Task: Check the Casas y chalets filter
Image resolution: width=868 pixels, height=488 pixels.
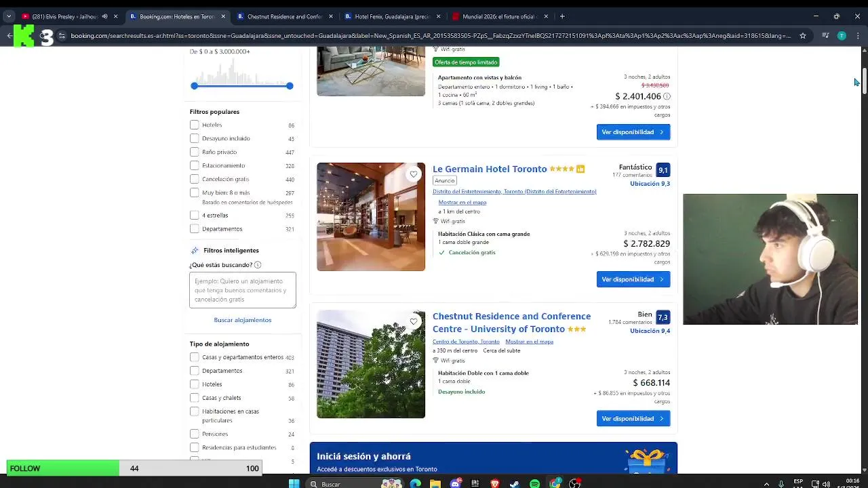Action: click(x=195, y=398)
